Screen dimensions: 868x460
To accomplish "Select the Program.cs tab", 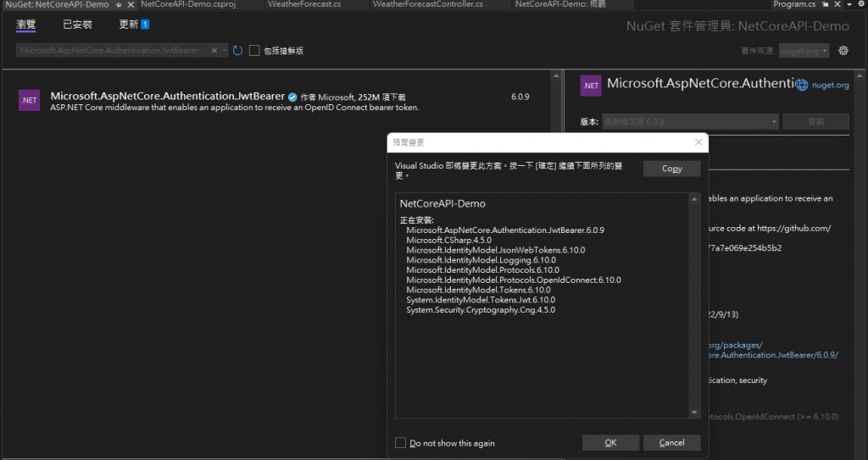I will (x=794, y=4).
